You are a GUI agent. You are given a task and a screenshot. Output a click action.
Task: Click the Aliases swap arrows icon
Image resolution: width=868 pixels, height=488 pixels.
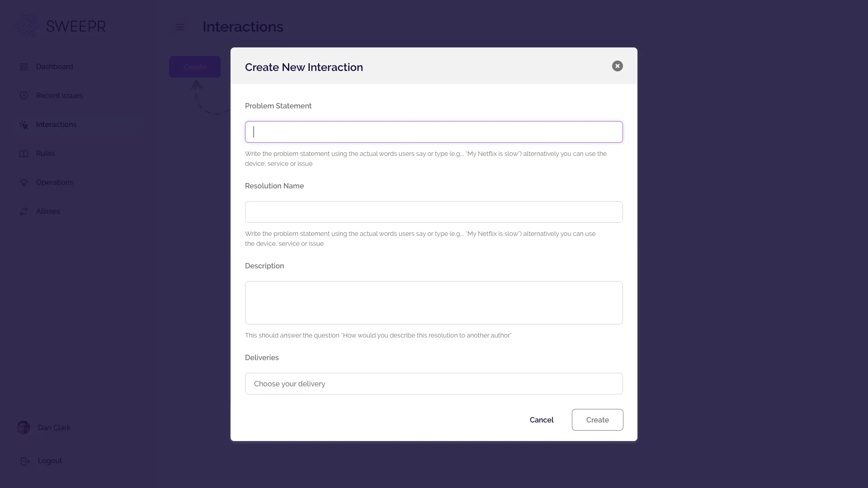click(24, 211)
